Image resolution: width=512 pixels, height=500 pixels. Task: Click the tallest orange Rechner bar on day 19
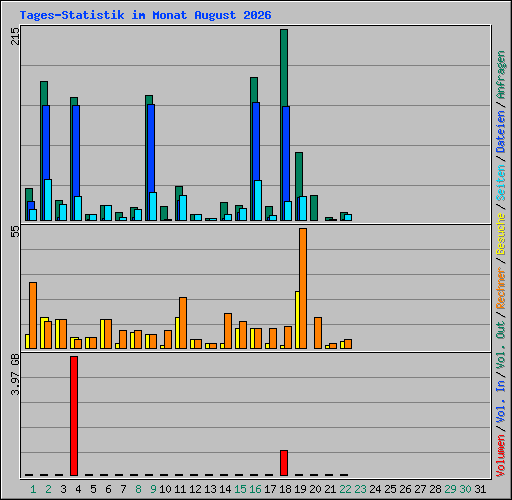pyautogui.click(x=303, y=289)
